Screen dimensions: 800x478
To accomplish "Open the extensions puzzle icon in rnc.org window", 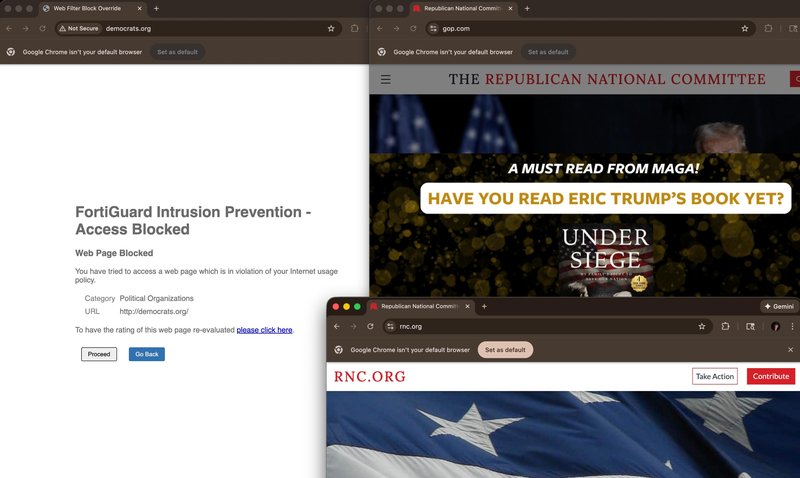I will click(726, 326).
